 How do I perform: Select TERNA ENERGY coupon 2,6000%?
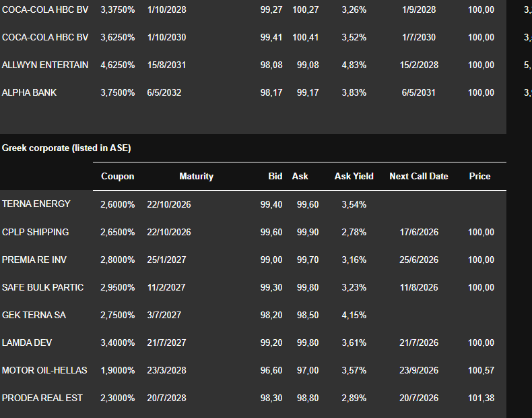click(117, 204)
